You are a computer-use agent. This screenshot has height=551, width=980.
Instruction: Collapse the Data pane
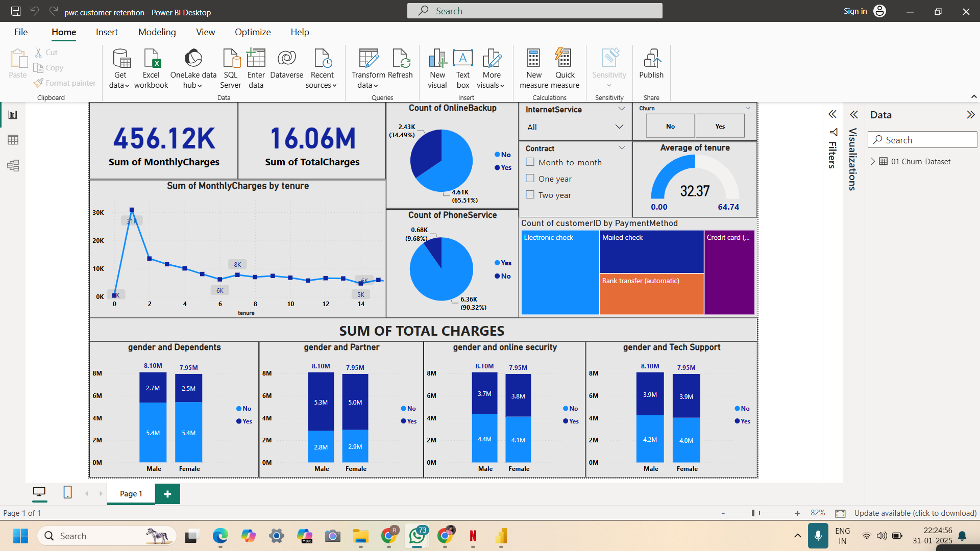[970, 114]
